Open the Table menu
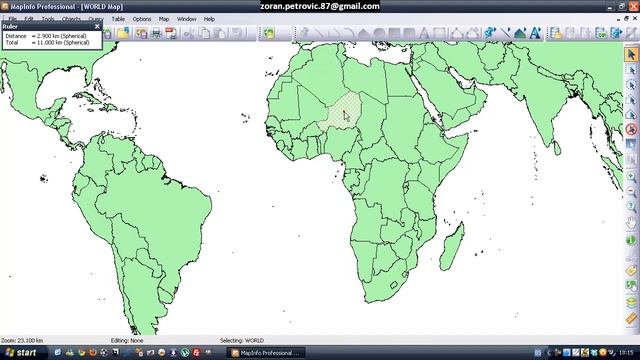 tap(118, 19)
